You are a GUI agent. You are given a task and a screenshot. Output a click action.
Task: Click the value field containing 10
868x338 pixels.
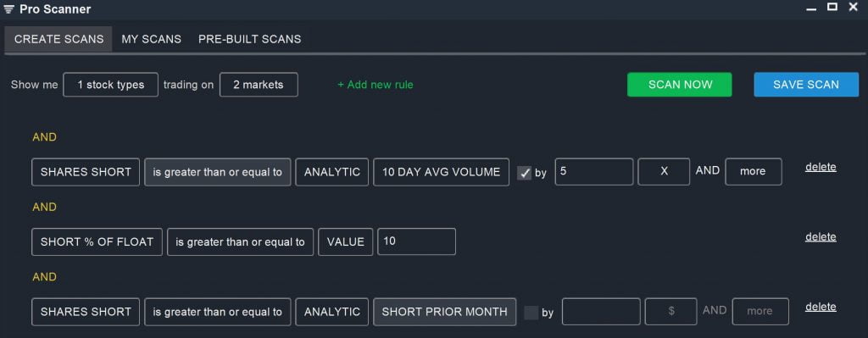tap(417, 241)
